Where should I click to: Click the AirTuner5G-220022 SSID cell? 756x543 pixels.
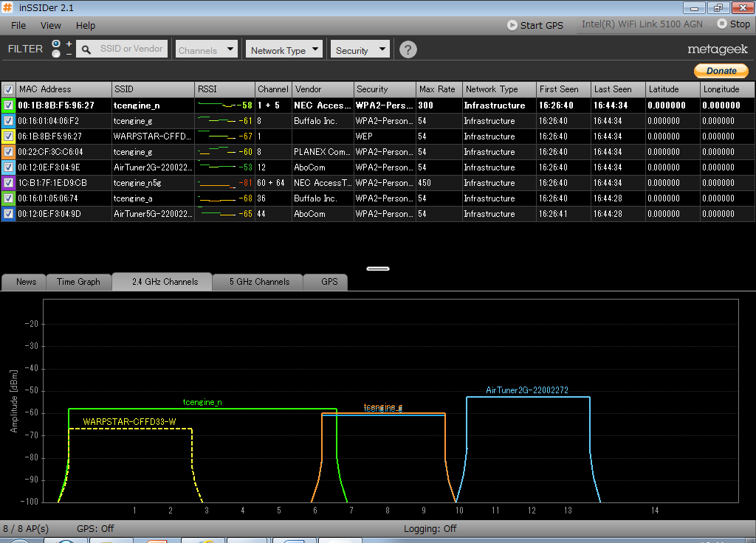153,213
